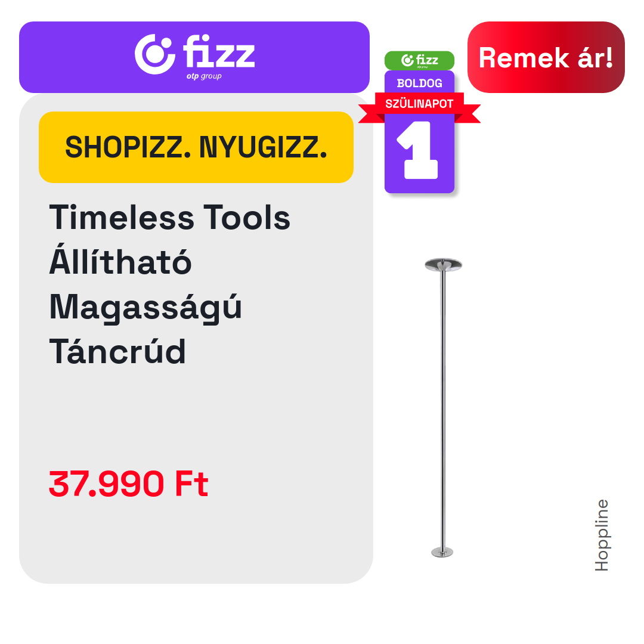Open the dance pole product image
This screenshot has width=644, height=644.
[x=443, y=408]
